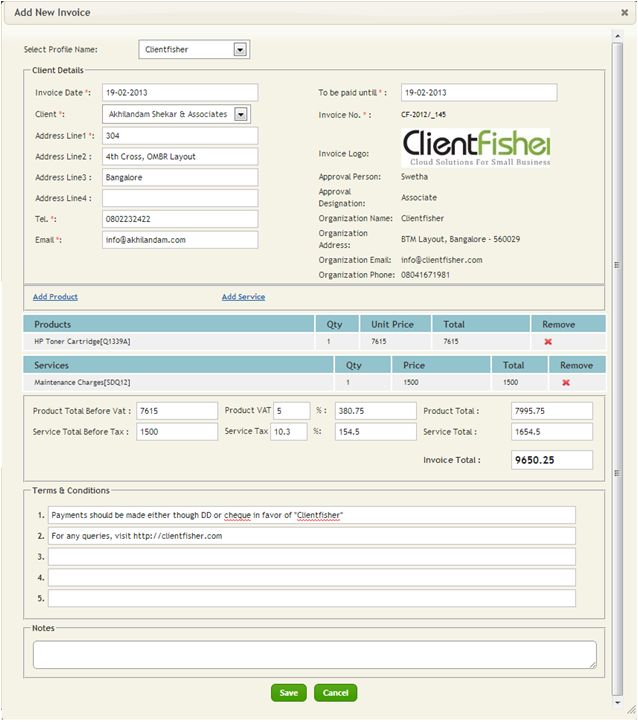This screenshot has height=722, width=638.
Task: Click inside the Notes text area
Action: tap(315, 655)
